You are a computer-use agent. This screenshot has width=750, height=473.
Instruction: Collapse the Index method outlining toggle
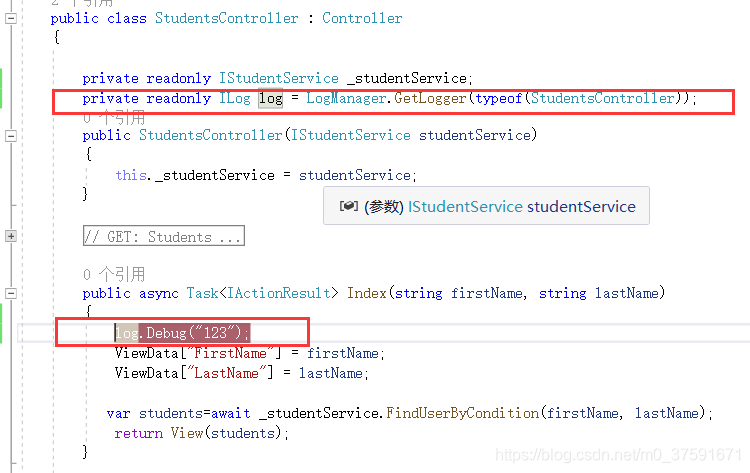point(11,293)
